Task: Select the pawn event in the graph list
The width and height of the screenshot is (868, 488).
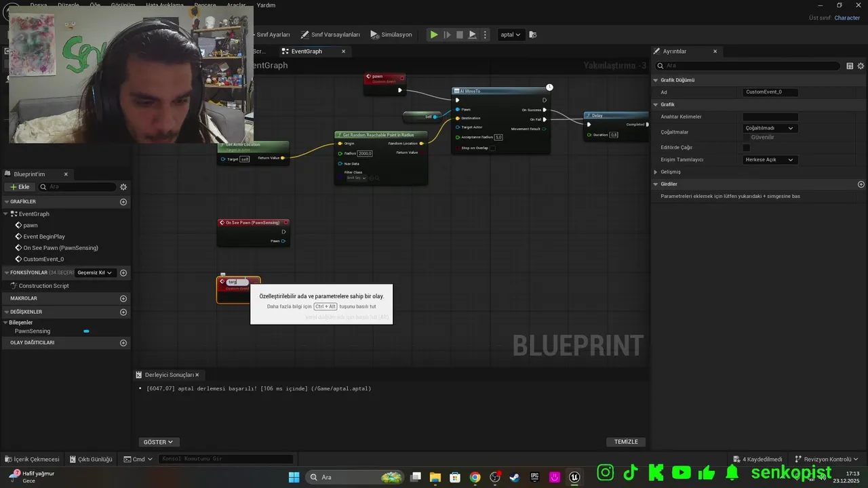Action: [31, 225]
